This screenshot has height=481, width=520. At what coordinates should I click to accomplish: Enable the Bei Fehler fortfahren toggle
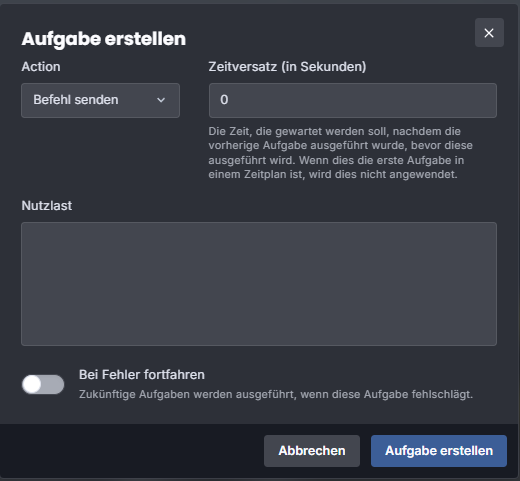(43, 384)
